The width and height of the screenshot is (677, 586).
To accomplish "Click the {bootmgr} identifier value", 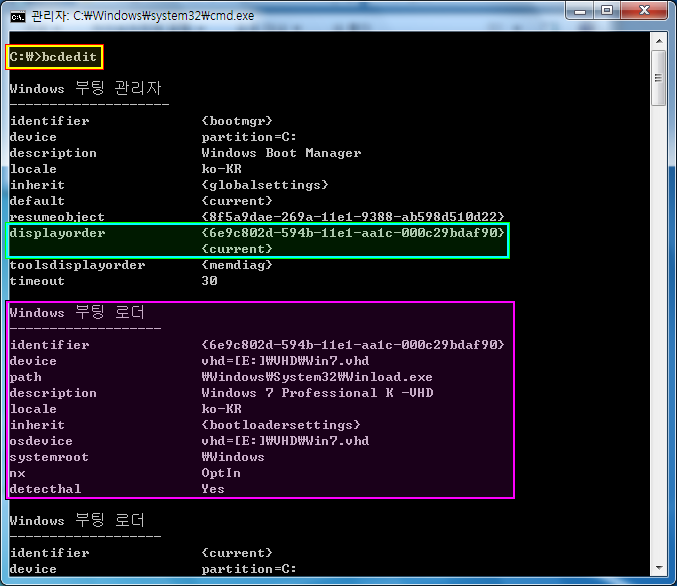I will pos(237,120).
